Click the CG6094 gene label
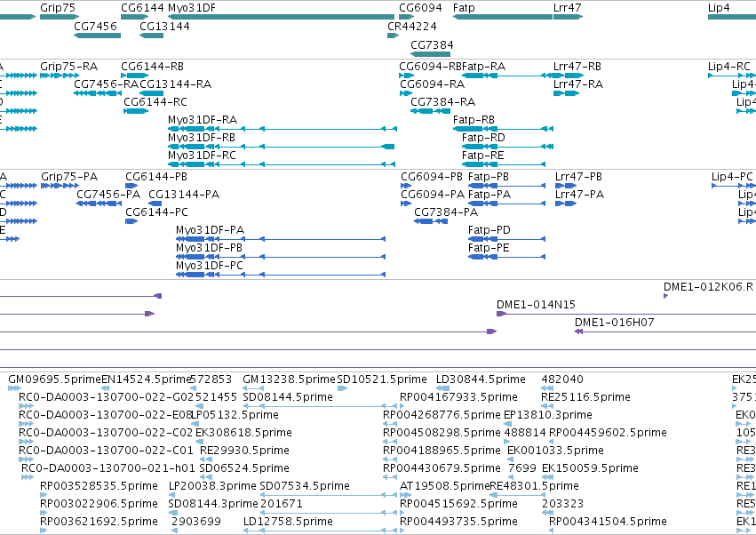The width and height of the screenshot is (756, 535). (420, 8)
